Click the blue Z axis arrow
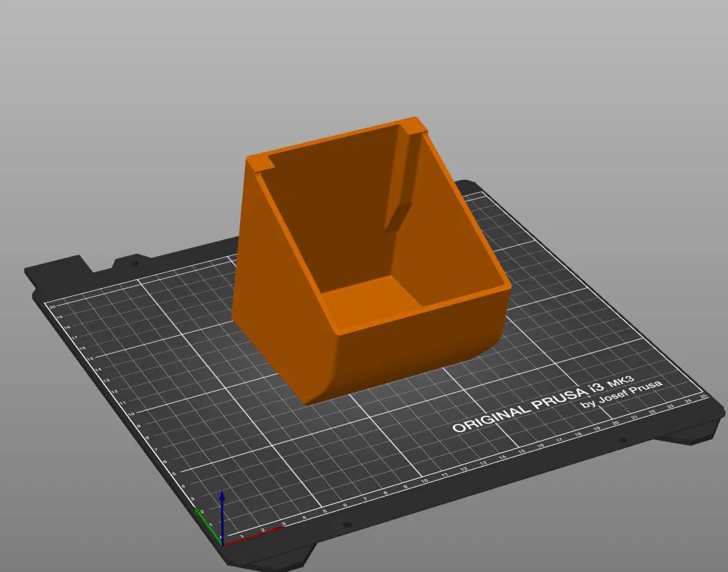This screenshot has width=728, height=572. [x=222, y=518]
